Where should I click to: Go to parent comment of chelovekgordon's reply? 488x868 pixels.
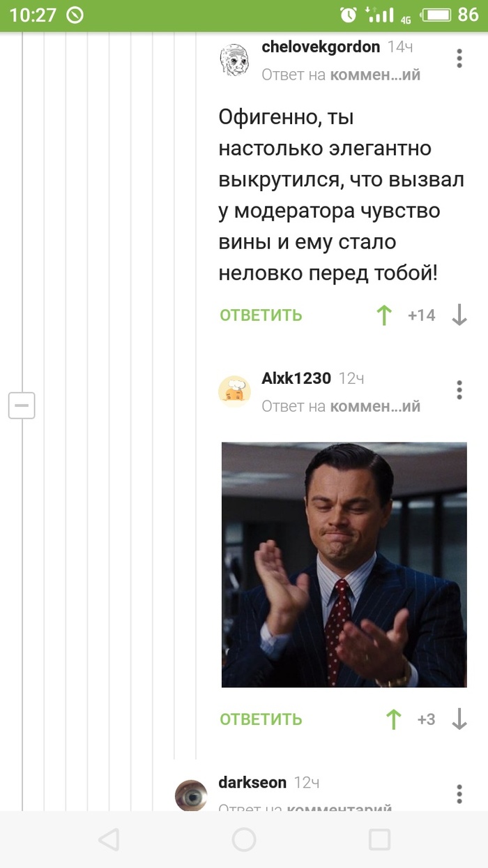(341, 75)
